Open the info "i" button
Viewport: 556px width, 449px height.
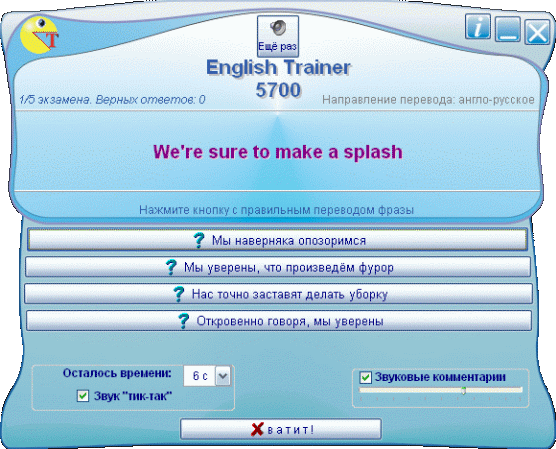(x=478, y=27)
